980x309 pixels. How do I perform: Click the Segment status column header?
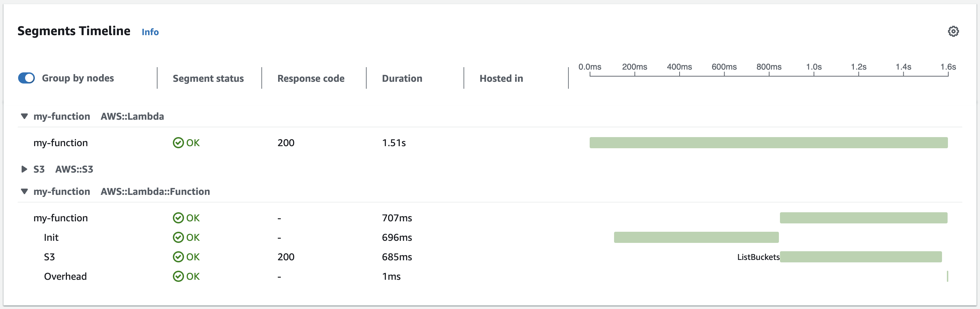point(208,78)
